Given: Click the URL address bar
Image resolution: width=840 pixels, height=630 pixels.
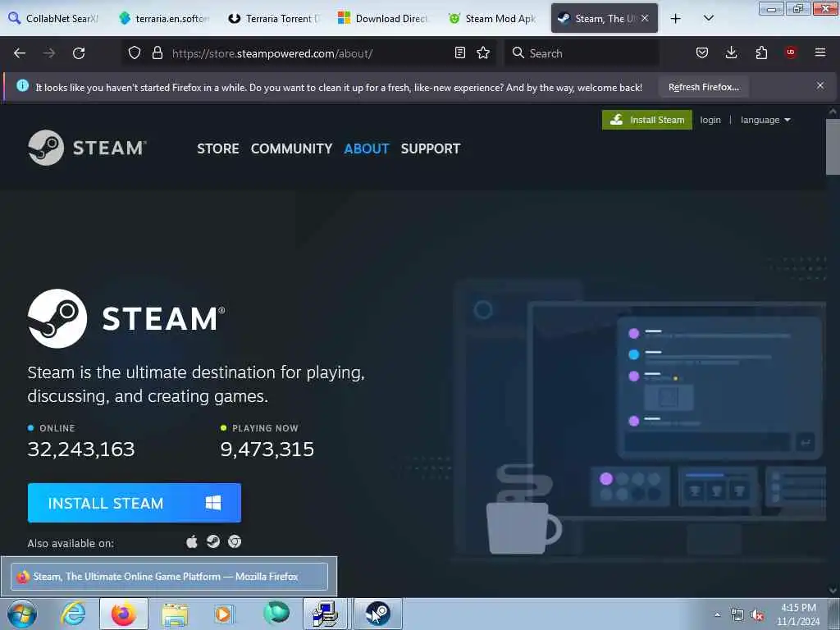Looking at the screenshot, I should point(309,53).
